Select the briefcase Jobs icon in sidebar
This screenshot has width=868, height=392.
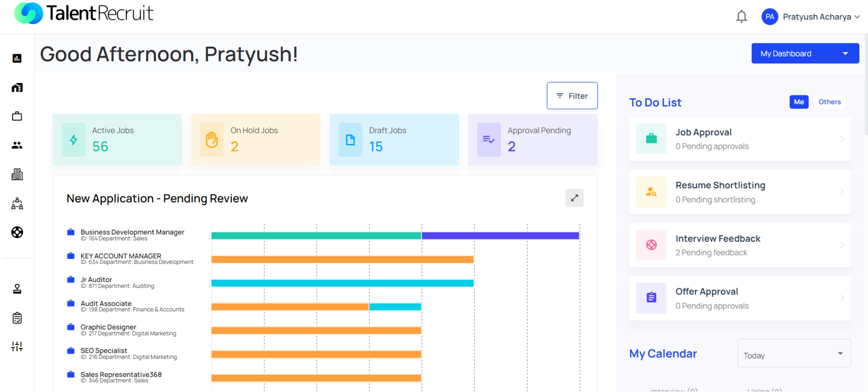16,116
